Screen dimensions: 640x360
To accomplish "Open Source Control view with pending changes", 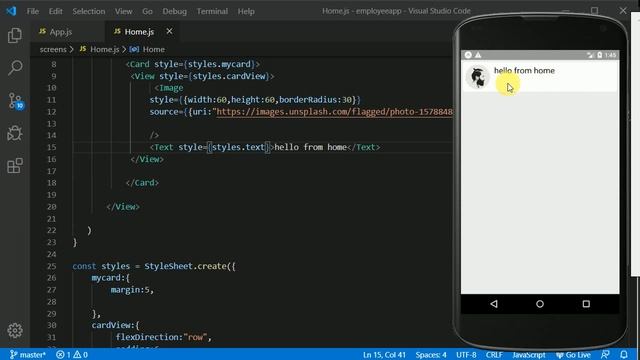I will click(16, 101).
